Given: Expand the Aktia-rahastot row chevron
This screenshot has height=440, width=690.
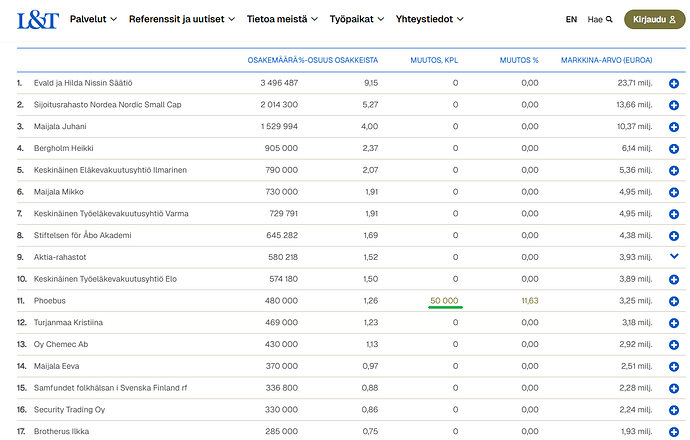Looking at the screenshot, I should click(x=674, y=256).
